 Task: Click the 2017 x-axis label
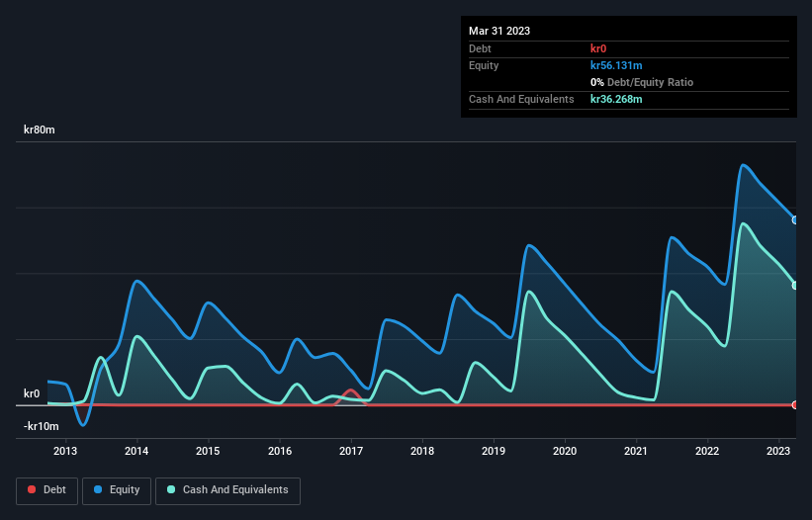pyautogui.click(x=351, y=451)
